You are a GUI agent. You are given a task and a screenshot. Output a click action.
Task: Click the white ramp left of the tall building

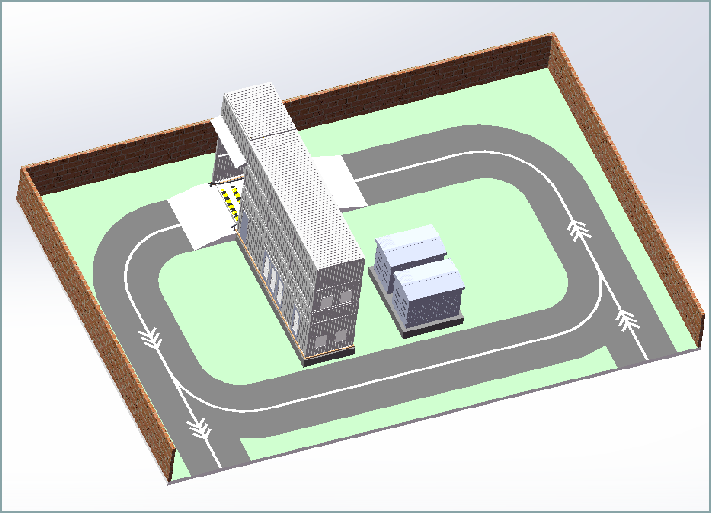click(200, 217)
